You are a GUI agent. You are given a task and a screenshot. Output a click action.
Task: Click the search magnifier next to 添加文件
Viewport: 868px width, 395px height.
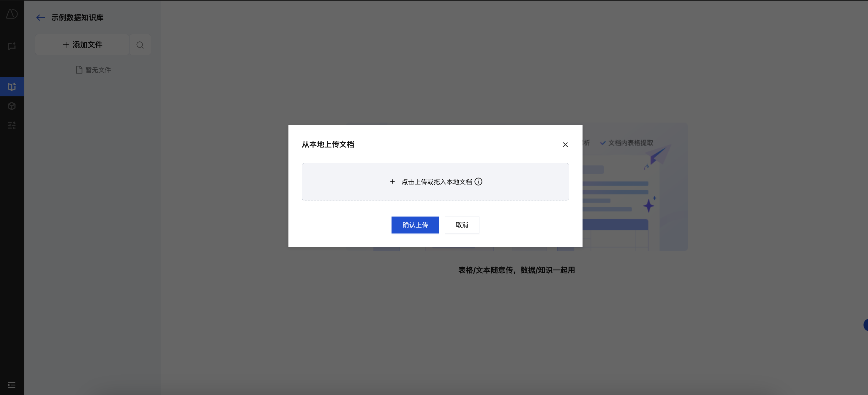point(140,45)
